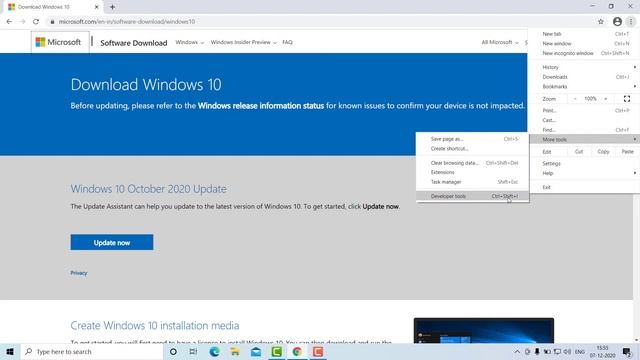Show hidden tray icons chevron

pyautogui.click(x=517, y=351)
